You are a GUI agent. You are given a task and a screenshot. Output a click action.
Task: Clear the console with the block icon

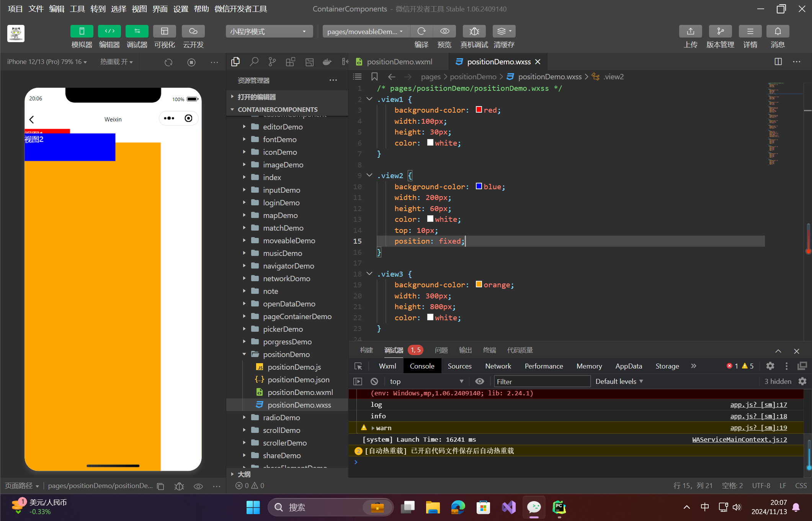click(374, 382)
